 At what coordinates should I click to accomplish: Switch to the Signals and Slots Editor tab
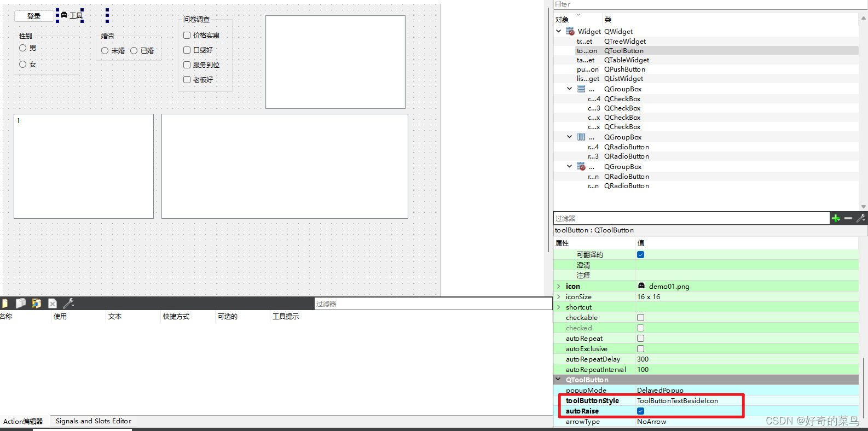[x=93, y=421]
